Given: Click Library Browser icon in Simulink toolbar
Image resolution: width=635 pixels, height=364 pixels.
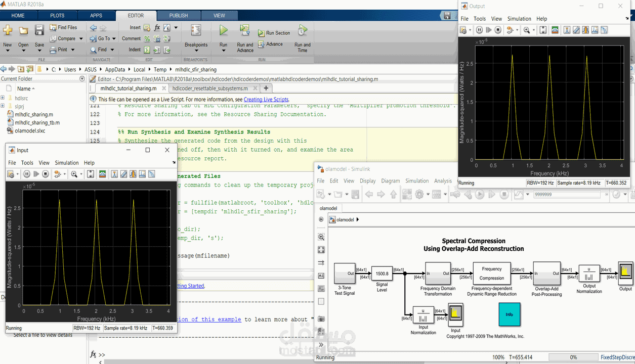Looking at the screenshot, I should pos(406,194).
